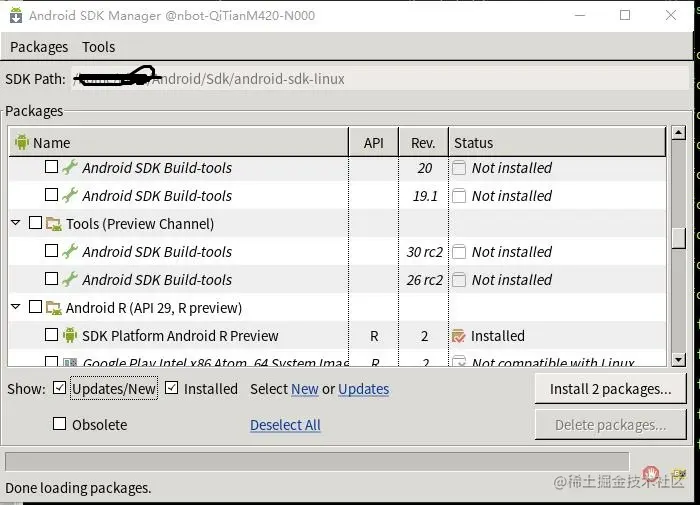Maximize the Android SDK Manager window
The image size is (700, 505).
click(625, 15)
